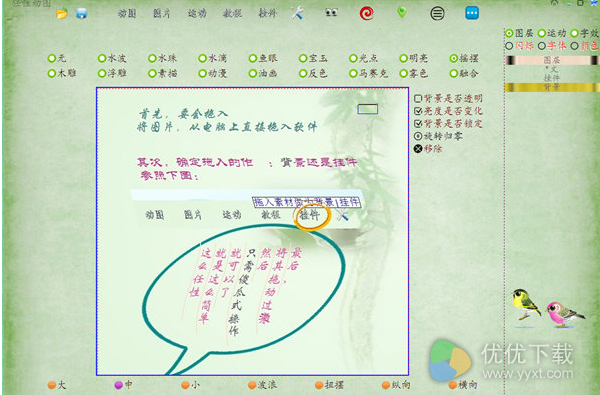Save with the blue floppy disk icon
Image resolution: width=600 pixels, height=395 pixels.
(82, 14)
